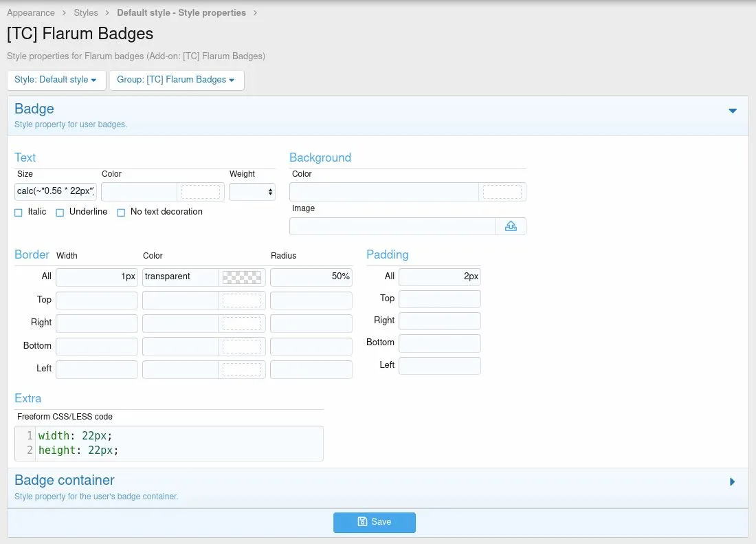The width and height of the screenshot is (756, 544).
Task: Click the transparent border color swatch
Action: (x=242, y=277)
